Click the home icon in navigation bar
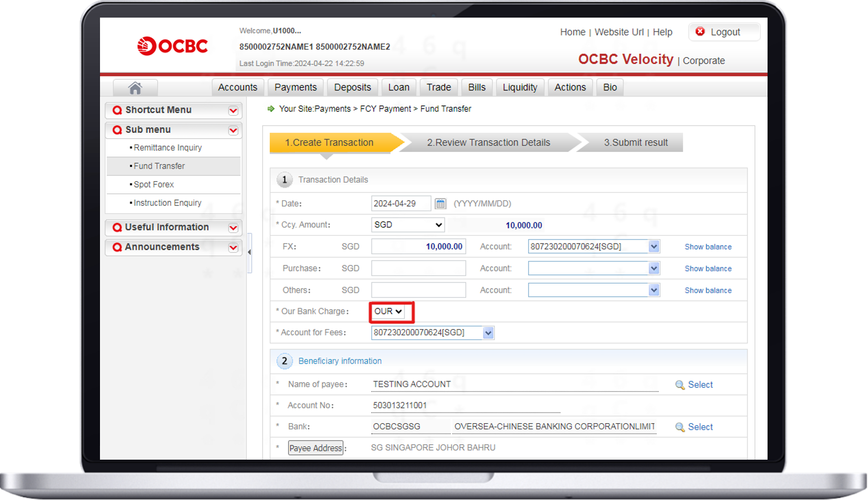The image size is (868, 500). 135,88
